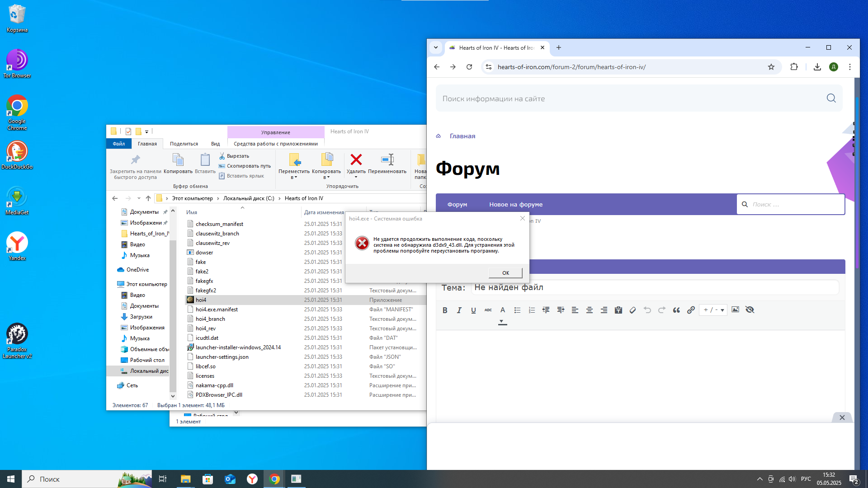Switch to 'Поделиться' ribbon tab
The height and width of the screenshot is (488, 868).
point(184,144)
